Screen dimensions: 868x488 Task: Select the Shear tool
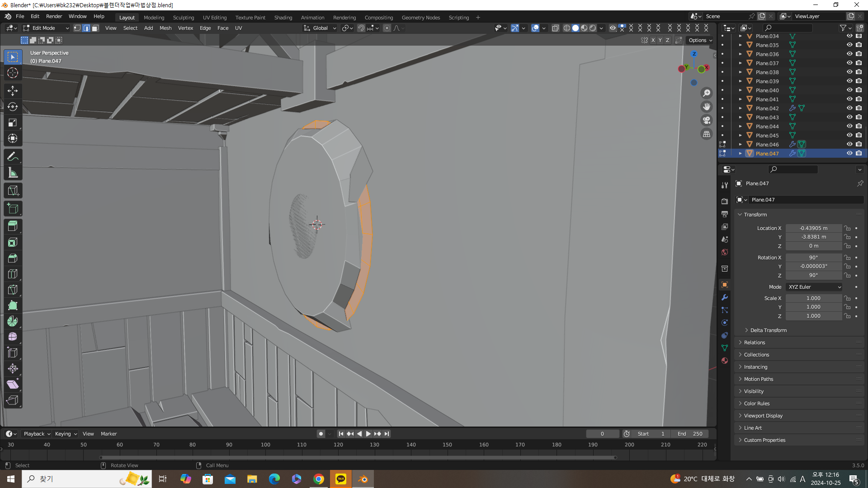pos(13,385)
